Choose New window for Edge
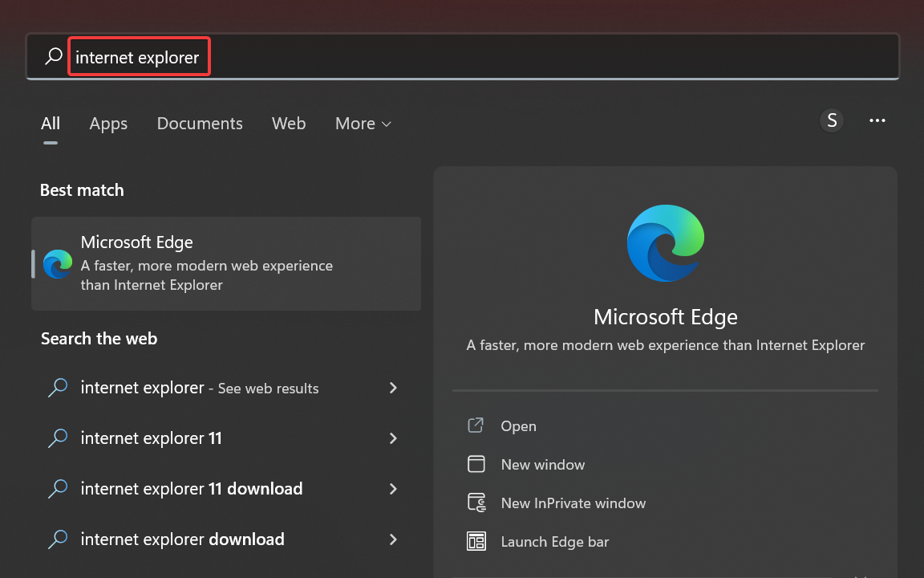The height and width of the screenshot is (578, 924). (x=542, y=465)
